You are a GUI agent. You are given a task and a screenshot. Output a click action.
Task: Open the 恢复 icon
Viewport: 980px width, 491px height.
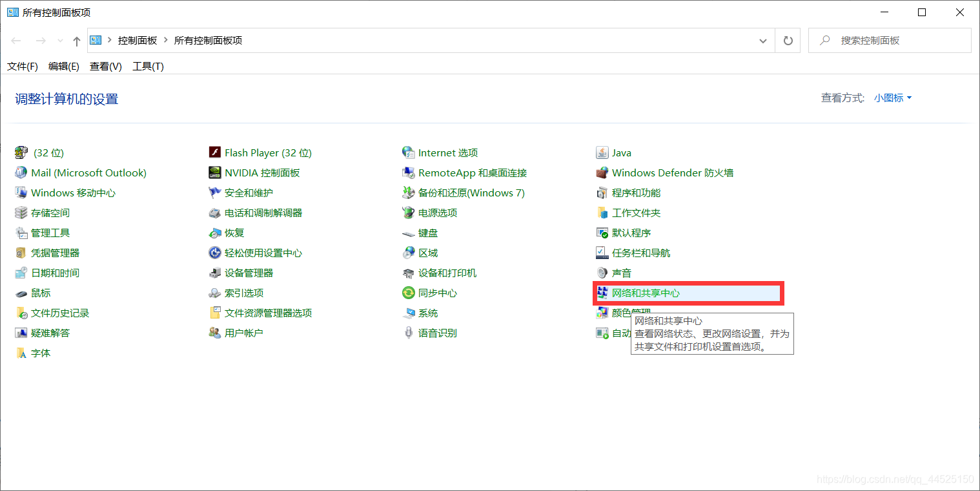click(x=215, y=233)
